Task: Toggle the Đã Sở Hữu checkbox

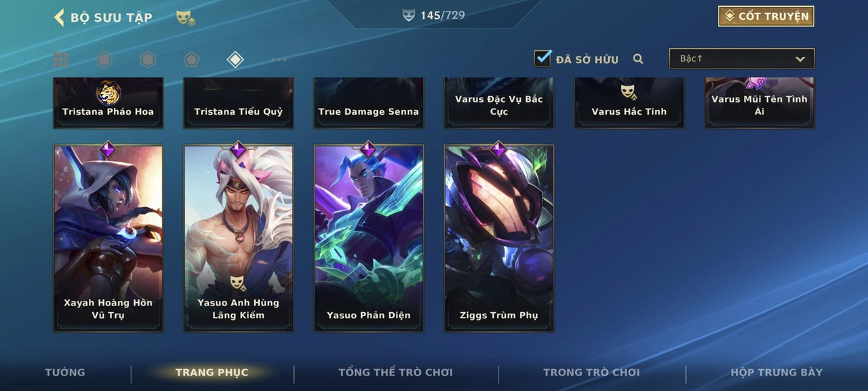Action: point(542,58)
